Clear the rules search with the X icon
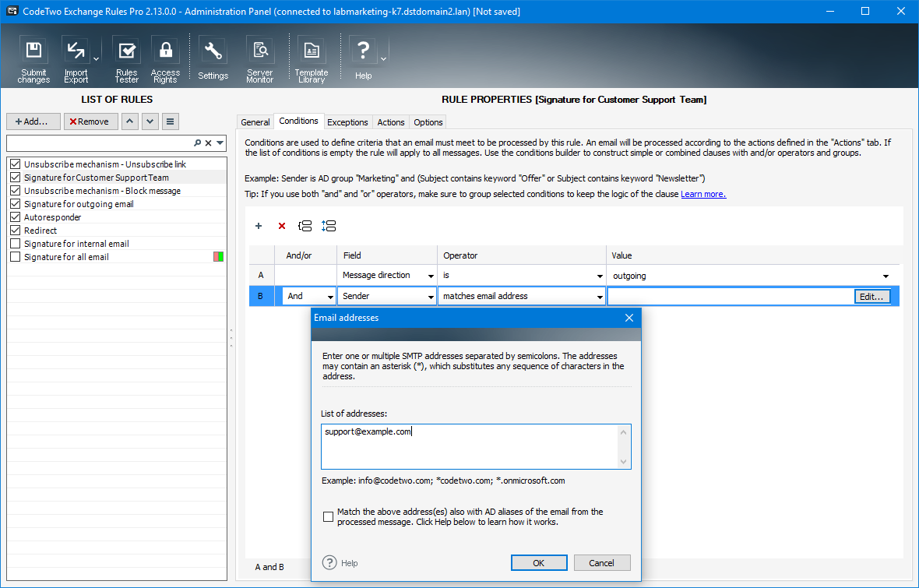 pos(208,143)
